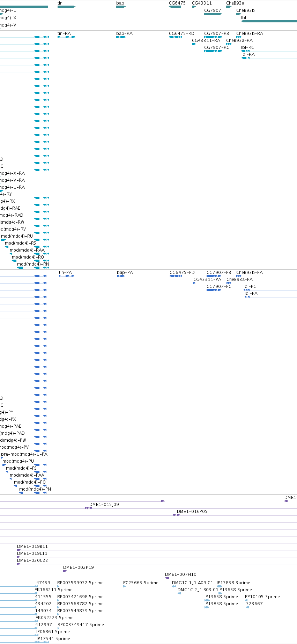Select the CheB93a-RA transcript label
Screen dimensions: 297x644
pyautogui.click(x=239, y=41)
